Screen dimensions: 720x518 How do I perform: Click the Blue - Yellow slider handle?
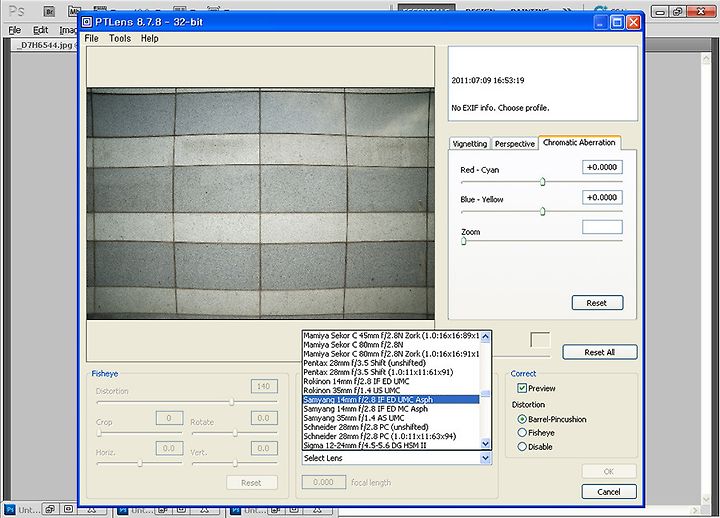coord(543,211)
